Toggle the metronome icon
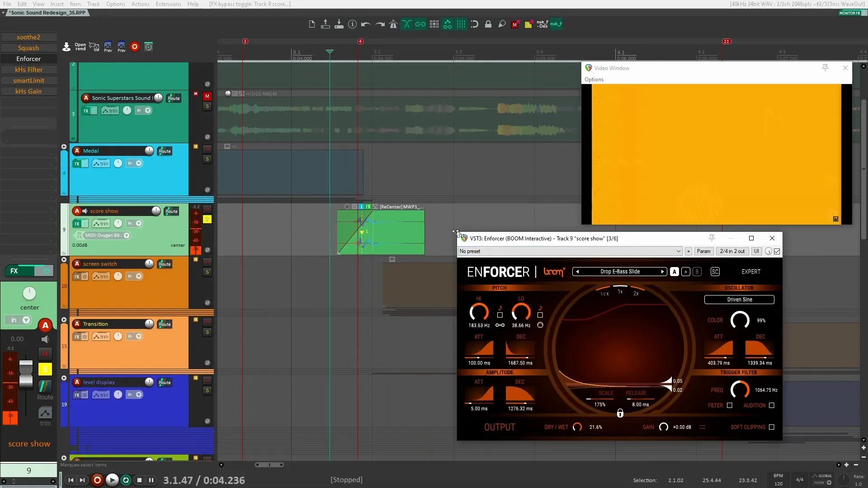 tap(393, 24)
